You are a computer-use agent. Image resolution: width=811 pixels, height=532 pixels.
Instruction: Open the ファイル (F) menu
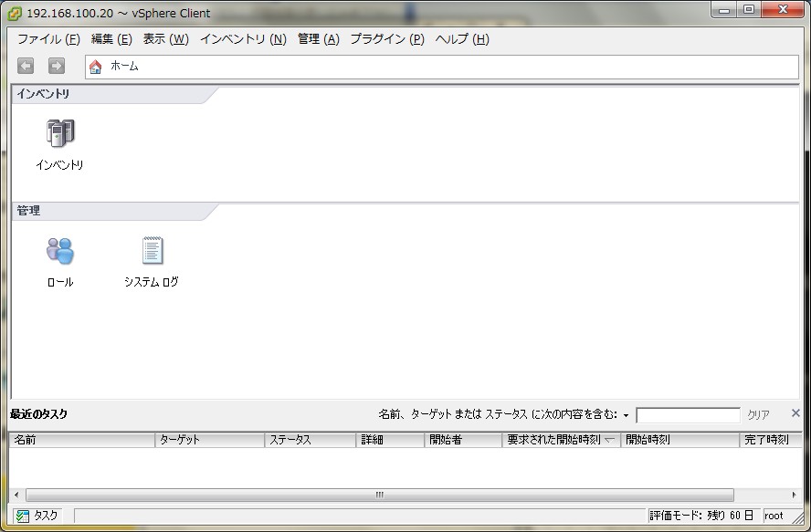pos(48,39)
